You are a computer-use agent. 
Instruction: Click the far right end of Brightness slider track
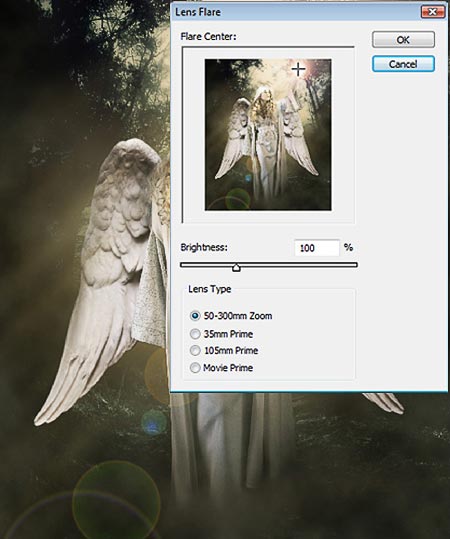coord(355,265)
